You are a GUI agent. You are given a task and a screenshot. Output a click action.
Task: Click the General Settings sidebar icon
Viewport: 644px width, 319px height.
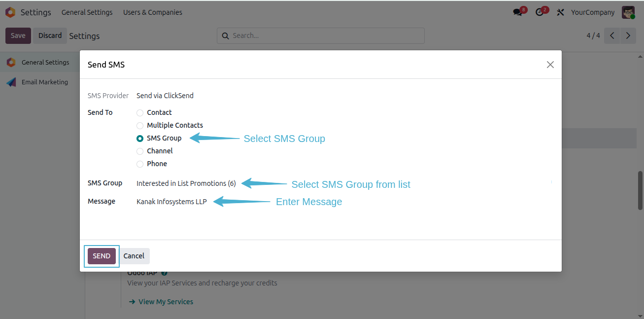pos(11,63)
